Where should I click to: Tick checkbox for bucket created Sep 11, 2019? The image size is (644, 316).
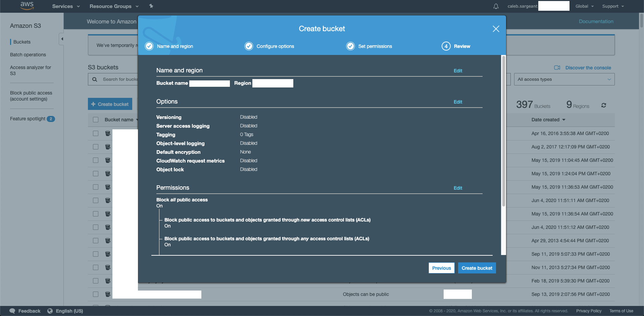tap(96, 254)
